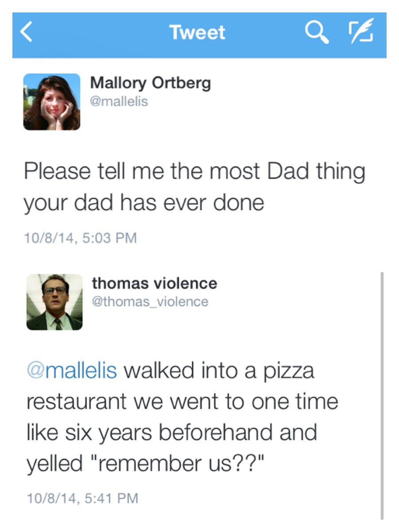Screen dimensions: 399x532
Task: Open search with the magnifier icon
Action: coord(317,33)
